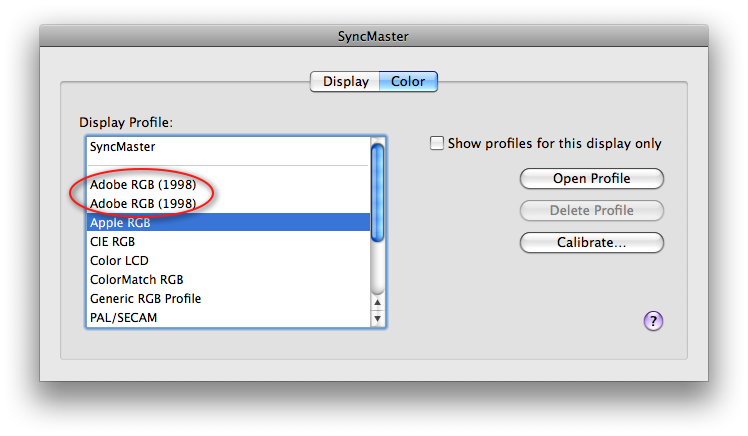Click the scrollbar up arrow
The height and width of the screenshot is (436, 748).
pyautogui.click(x=377, y=302)
